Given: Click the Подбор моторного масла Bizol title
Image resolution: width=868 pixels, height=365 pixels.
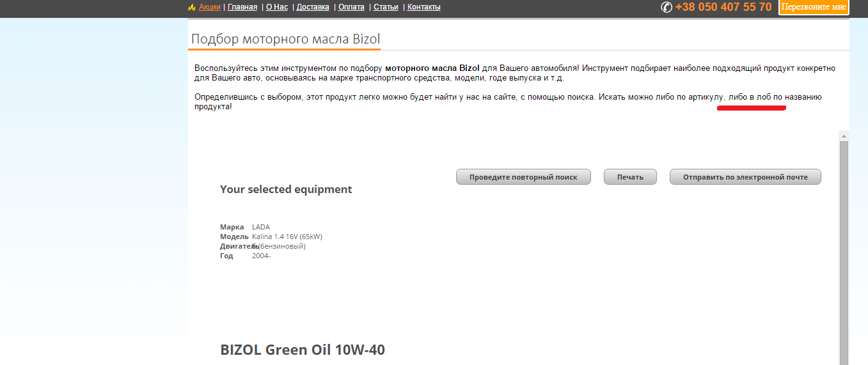Looking at the screenshot, I should click(285, 39).
